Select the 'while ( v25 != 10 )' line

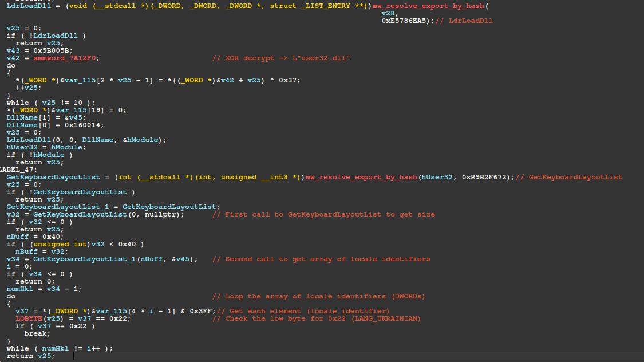click(50, 103)
